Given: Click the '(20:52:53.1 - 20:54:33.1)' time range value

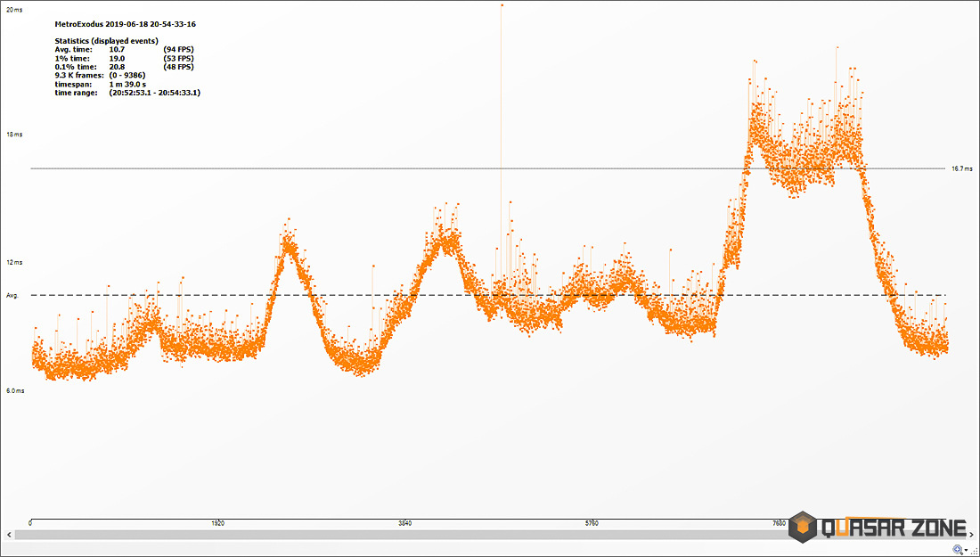Looking at the screenshot, I should tap(154, 94).
